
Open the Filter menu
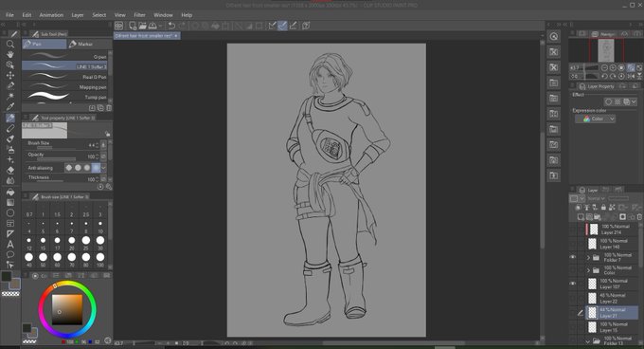point(139,15)
